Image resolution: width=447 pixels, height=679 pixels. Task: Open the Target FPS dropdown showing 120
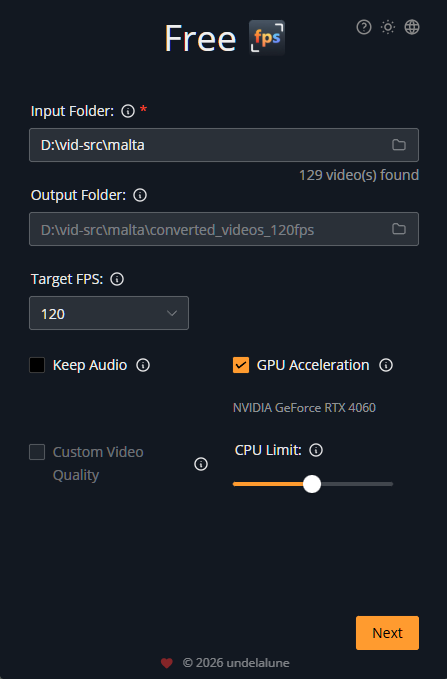109,313
